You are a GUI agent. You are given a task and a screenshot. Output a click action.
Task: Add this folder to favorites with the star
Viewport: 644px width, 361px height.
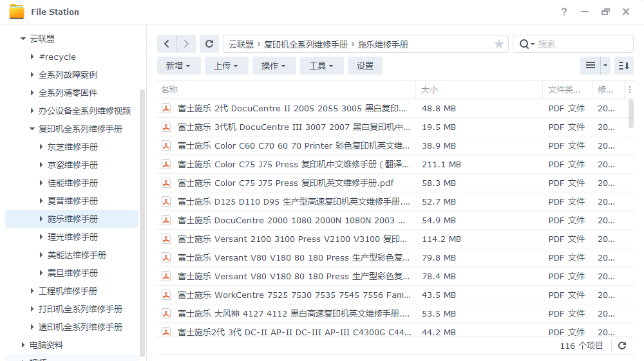click(x=498, y=44)
